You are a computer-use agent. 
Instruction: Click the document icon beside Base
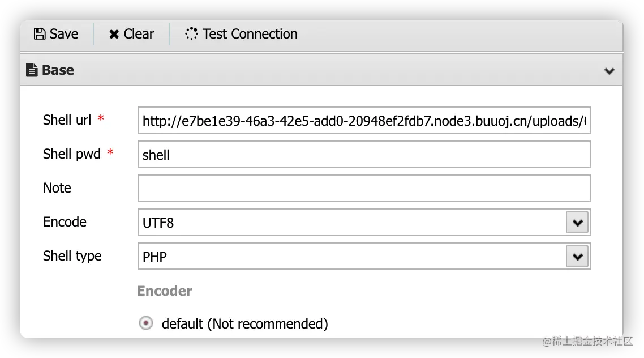(x=32, y=70)
